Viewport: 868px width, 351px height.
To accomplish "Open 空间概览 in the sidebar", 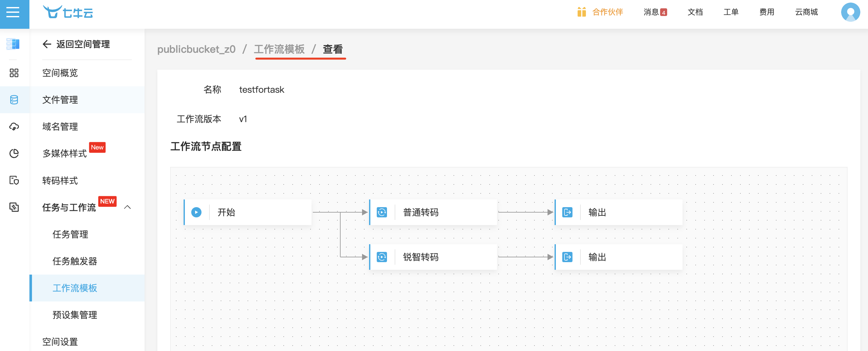I will pyautogui.click(x=60, y=73).
